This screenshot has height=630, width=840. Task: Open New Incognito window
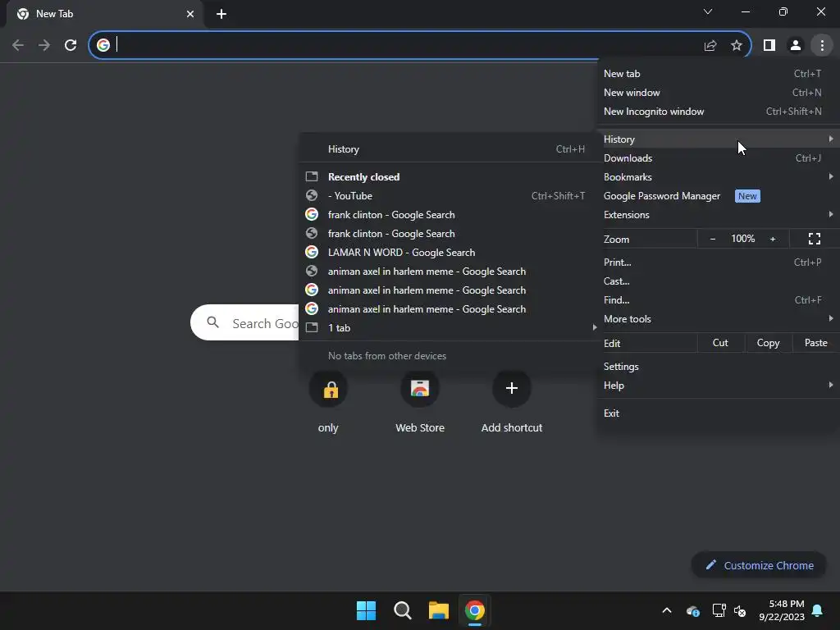[717, 112]
